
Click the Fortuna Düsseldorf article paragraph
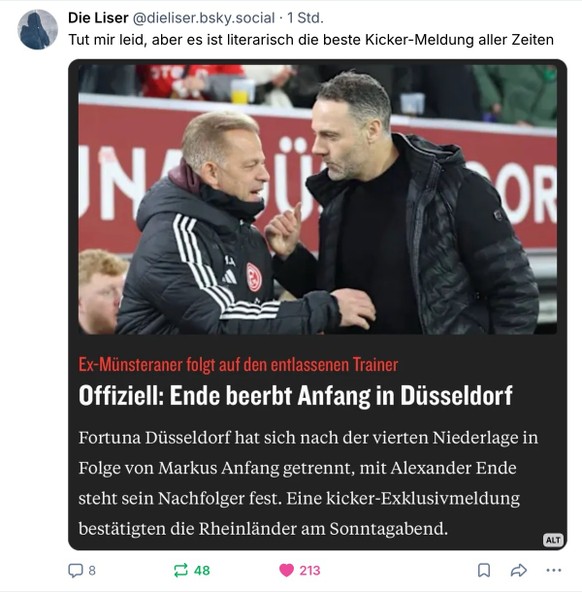pos(308,483)
